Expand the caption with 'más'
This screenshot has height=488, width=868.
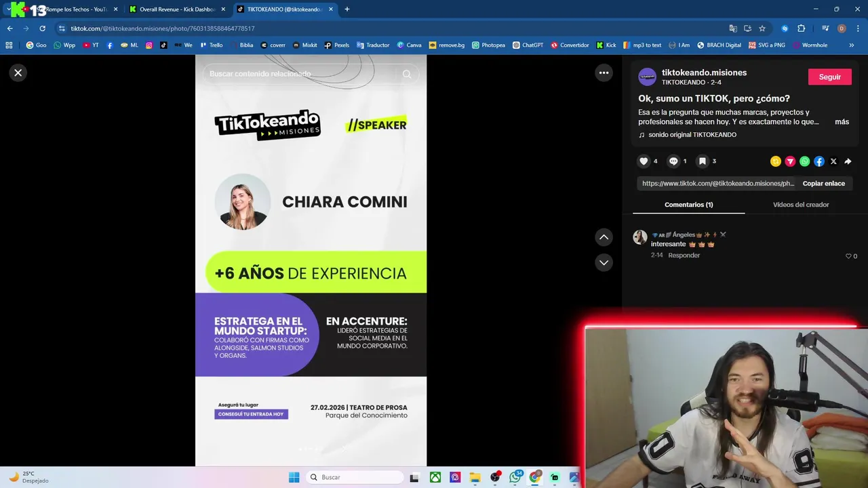(842, 122)
